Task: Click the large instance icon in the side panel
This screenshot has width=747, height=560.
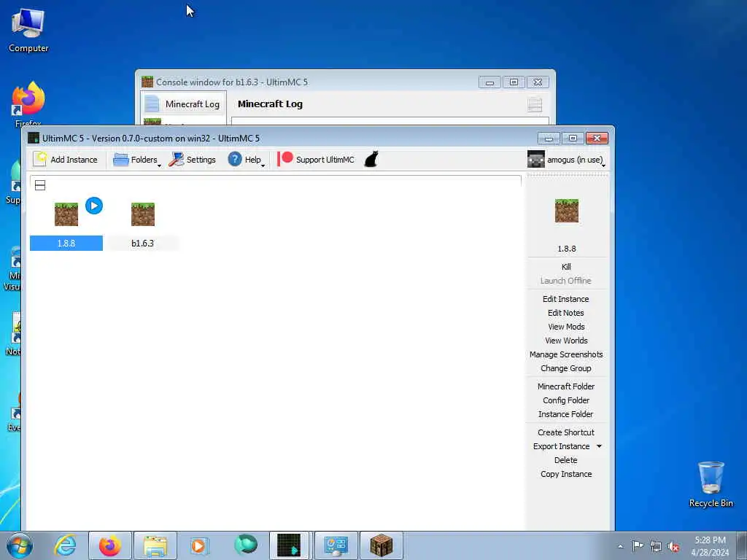Action: click(x=567, y=211)
